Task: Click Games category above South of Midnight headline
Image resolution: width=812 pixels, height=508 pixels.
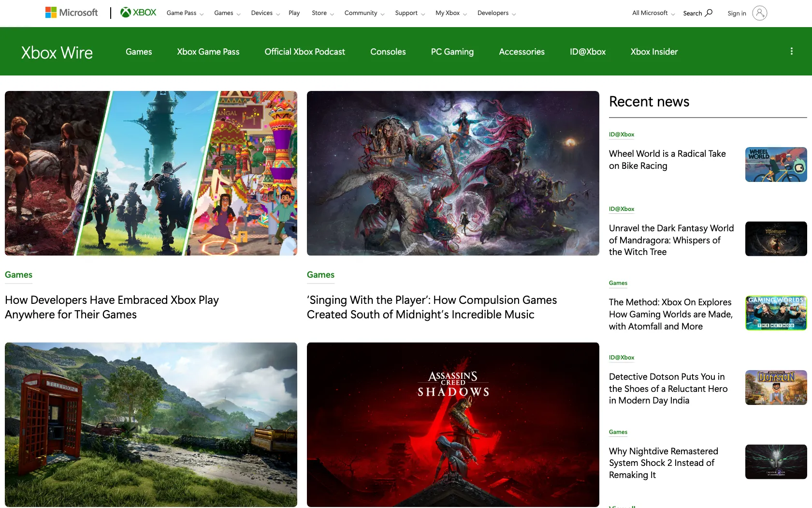Action: coord(321,275)
